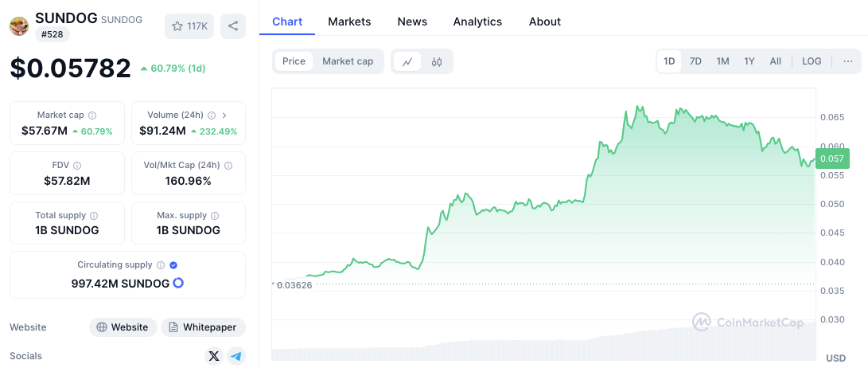Click the Max. supply info icon
This screenshot has height=368, width=868.
coord(215,216)
